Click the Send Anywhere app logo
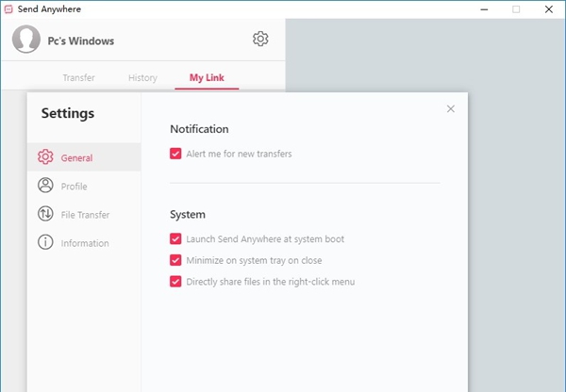Viewport: 566px width, 392px height. [8, 9]
